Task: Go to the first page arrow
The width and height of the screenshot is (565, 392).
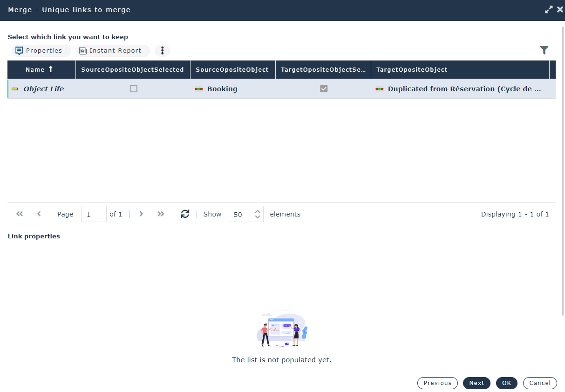Action: (x=20, y=214)
